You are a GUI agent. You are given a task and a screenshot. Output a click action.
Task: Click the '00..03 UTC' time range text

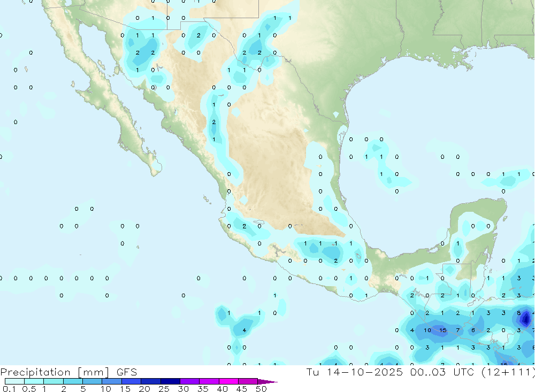(442, 372)
